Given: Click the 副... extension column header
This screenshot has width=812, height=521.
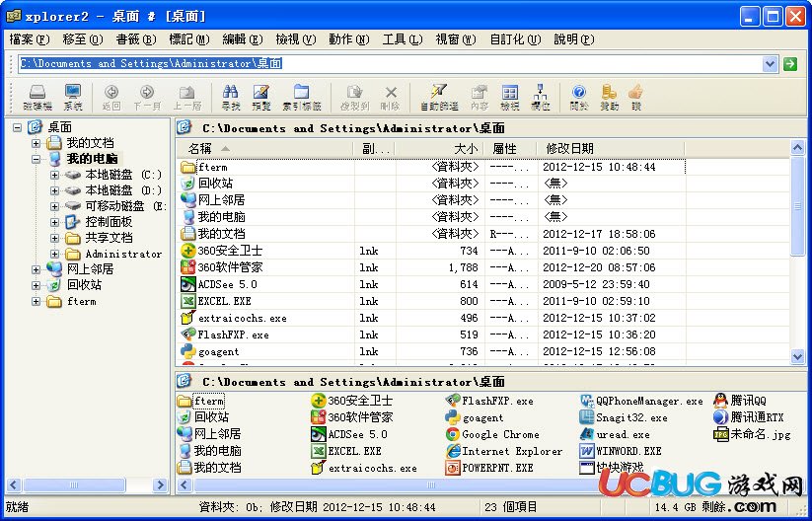Looking at the screenshot, I should (375, 149).
